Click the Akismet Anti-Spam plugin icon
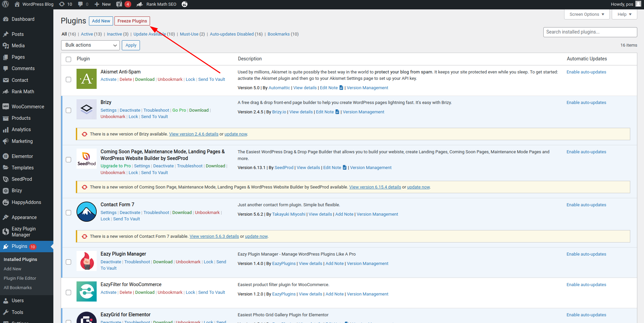This screenshot has width=644, height=323. tap(87, 79)
